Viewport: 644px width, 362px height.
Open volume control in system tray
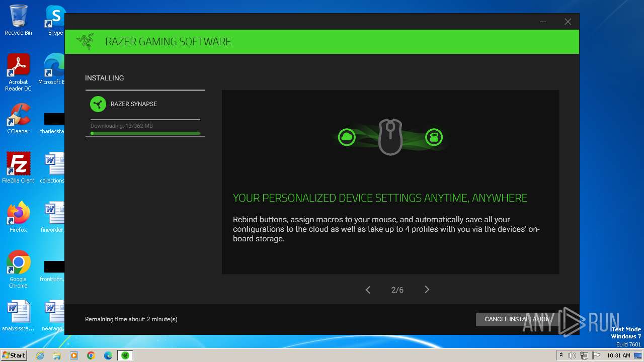pos(572,355)
